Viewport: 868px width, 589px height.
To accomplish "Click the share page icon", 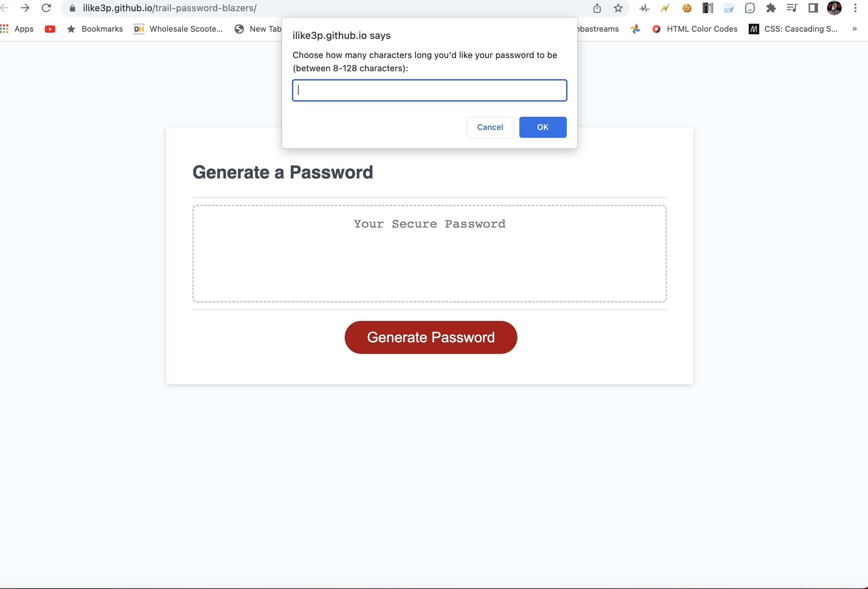I will pos(597,8).
